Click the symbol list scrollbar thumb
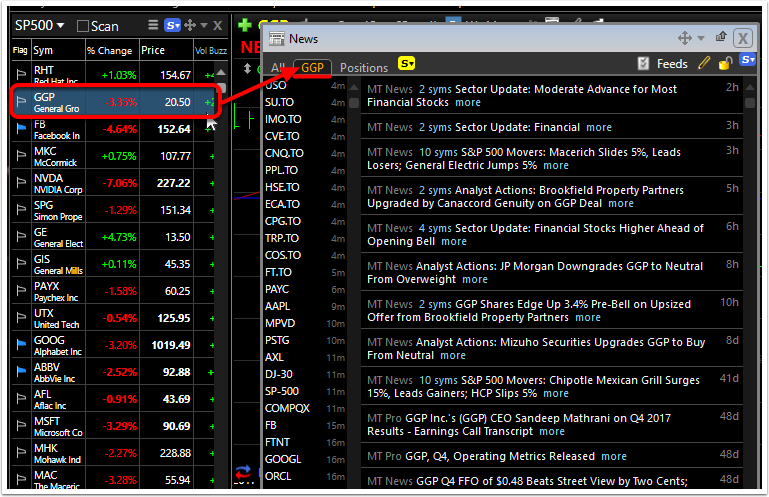Screen dimensions: 769x497 354,103
